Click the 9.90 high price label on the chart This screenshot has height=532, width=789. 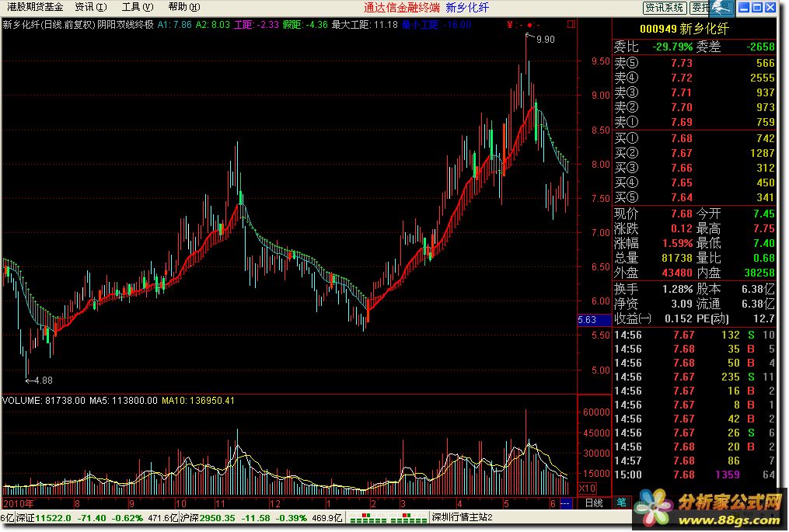point(546,40)
